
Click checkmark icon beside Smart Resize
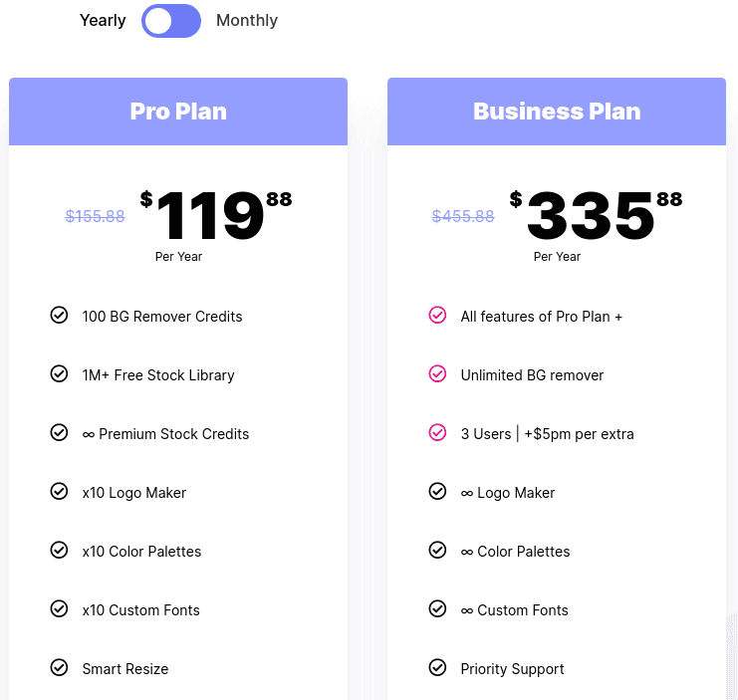coord(59,667)
